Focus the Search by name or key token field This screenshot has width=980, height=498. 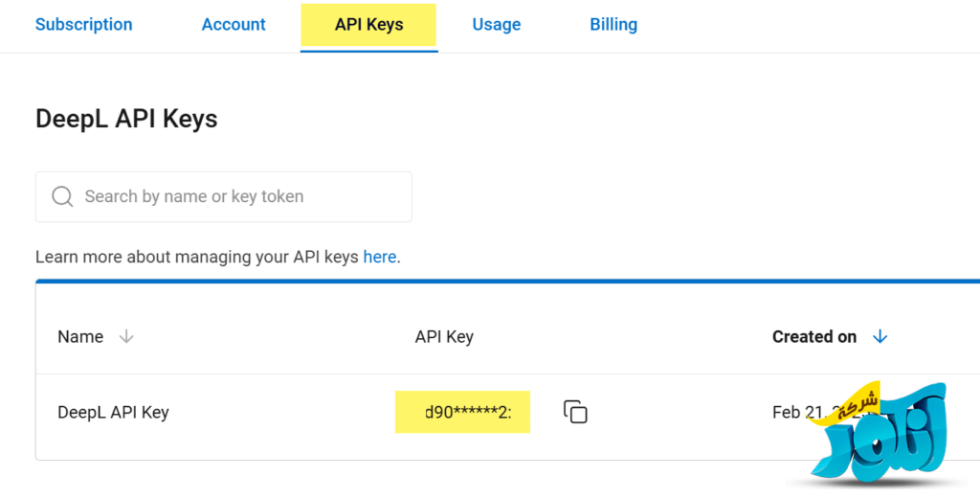(x=224, y=196)
